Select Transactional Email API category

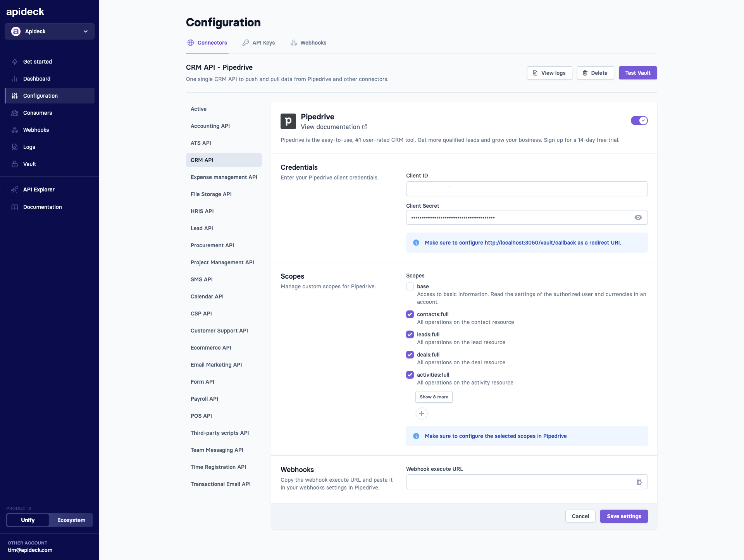(224, 484)
